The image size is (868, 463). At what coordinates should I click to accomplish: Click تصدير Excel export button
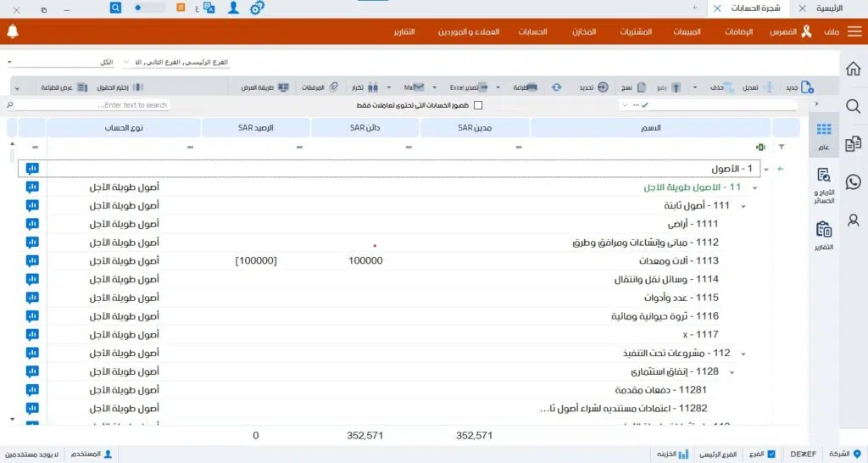pos(469,87)
